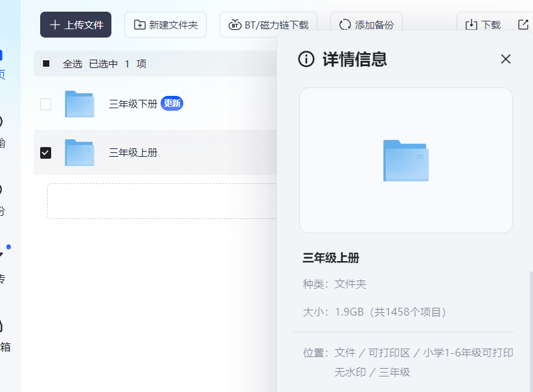The height and width of the screenshot is (392, 533).
Task: Click the large folder preview thumbnail
Action: click(x=405, y=161)
